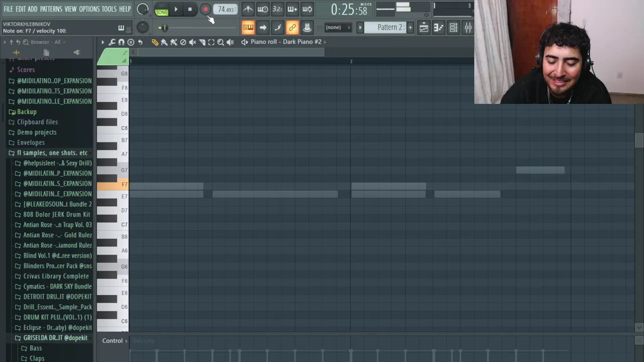Adjust the main volume knob
Screen dimensions: 644x362
pyautogui.click(x=143, y=9)
